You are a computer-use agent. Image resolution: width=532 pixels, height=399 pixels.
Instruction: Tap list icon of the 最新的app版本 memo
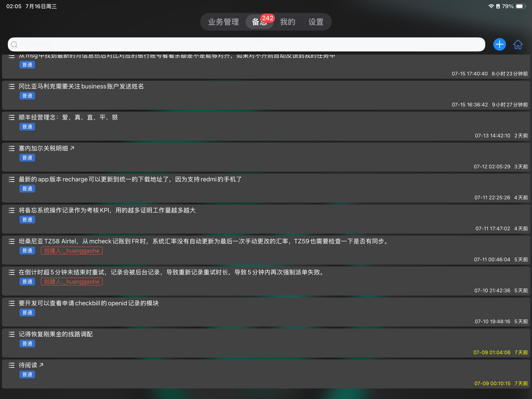tap(11, 179)
